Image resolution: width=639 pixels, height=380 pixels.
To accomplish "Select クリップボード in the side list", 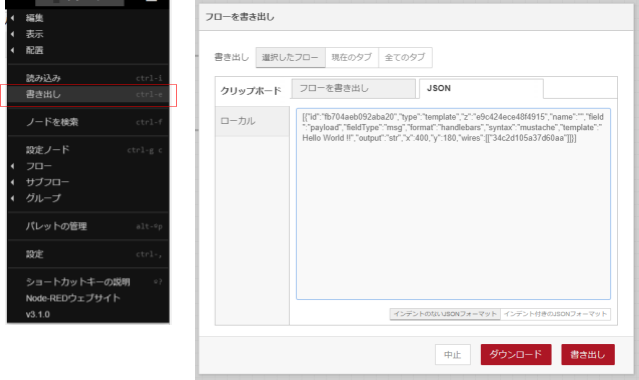I will [x=252, y=91].
